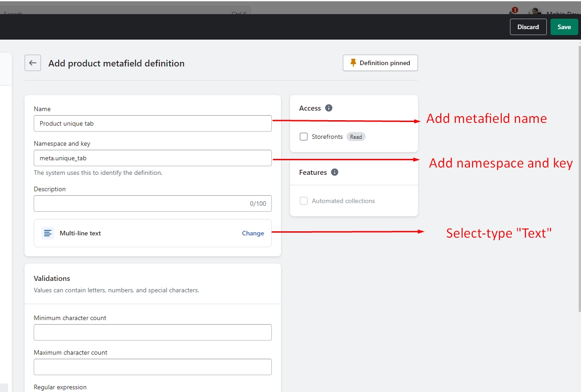Toggle the Automated collections checkbox

[x=304, y=201]
